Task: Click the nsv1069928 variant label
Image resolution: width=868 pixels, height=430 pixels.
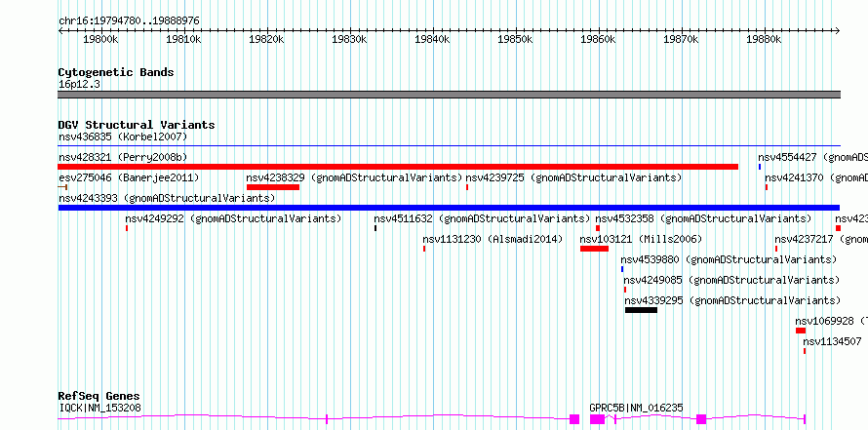Action: click(x=832, y=321)
